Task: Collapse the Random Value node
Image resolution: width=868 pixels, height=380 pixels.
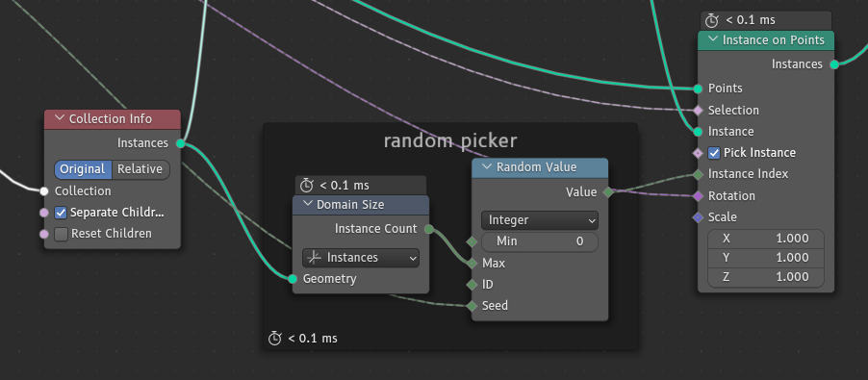Action: 487,167
